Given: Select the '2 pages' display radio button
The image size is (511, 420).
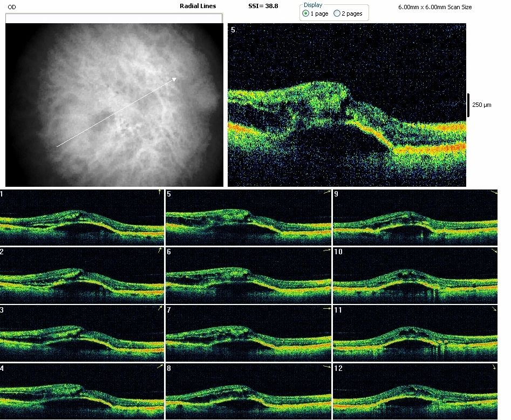Looking at the screenshot, I should click(x=337, y=13).
